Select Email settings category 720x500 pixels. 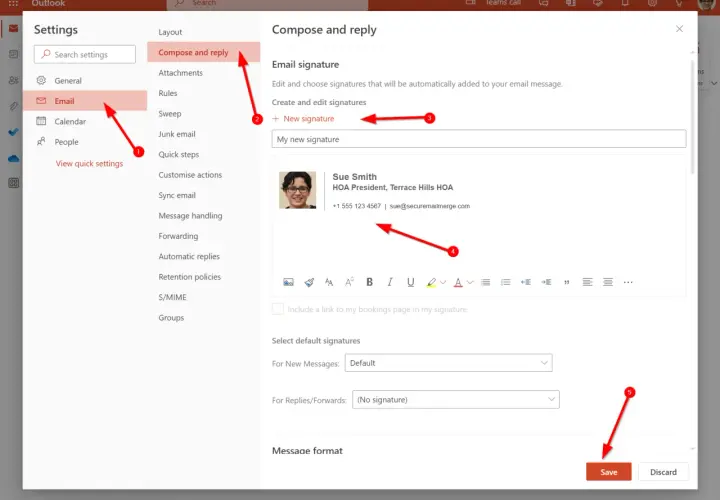[x=85, y=101]
